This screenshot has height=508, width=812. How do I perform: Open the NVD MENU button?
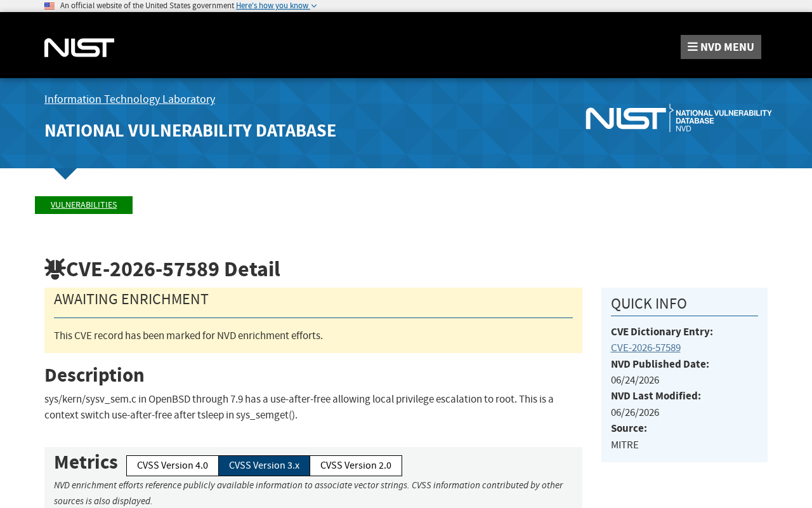[721, 47]
